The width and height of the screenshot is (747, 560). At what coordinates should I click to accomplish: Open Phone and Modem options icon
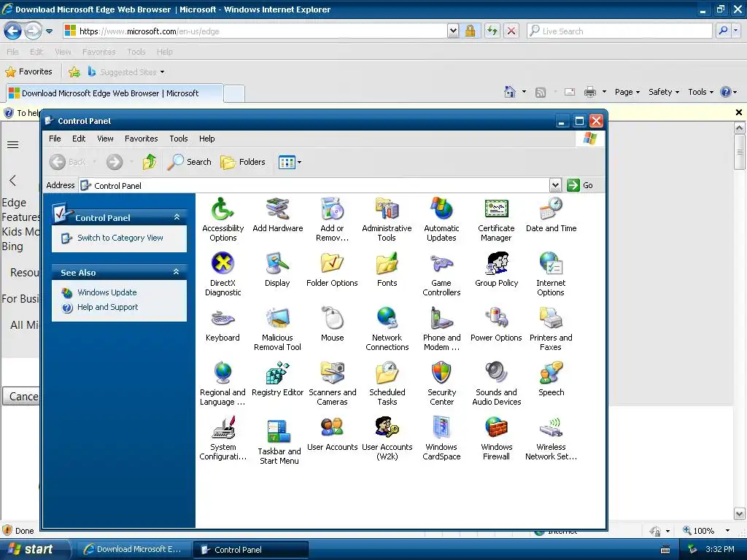441,319
